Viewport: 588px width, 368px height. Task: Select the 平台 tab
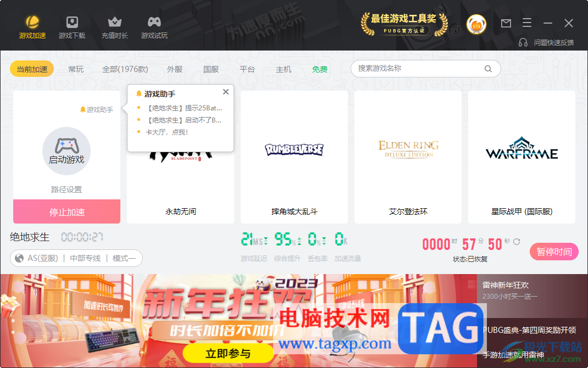click(x=247, y=69)
